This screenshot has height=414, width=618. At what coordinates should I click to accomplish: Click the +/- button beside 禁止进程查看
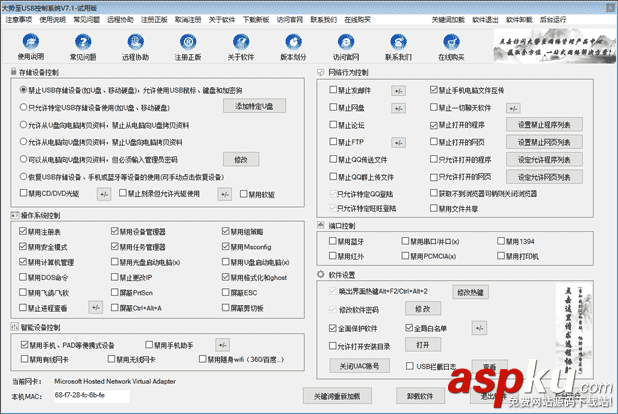(96, 308)
